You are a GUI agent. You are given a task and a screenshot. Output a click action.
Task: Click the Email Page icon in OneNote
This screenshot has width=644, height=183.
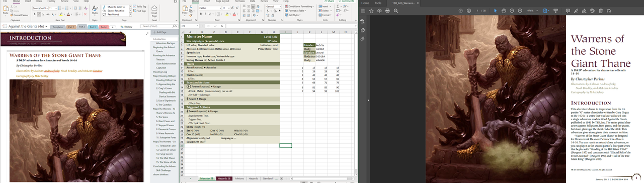pyautogui.click(x=154, y=11)
